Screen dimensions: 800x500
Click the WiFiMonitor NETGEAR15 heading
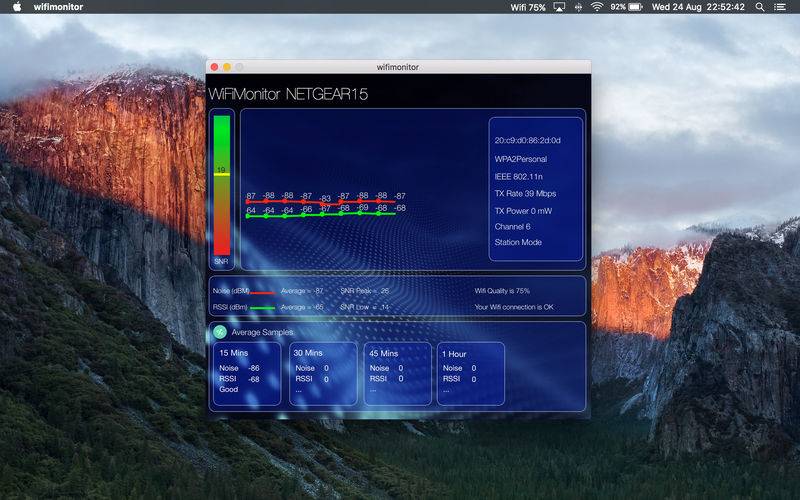pos(288,94)
